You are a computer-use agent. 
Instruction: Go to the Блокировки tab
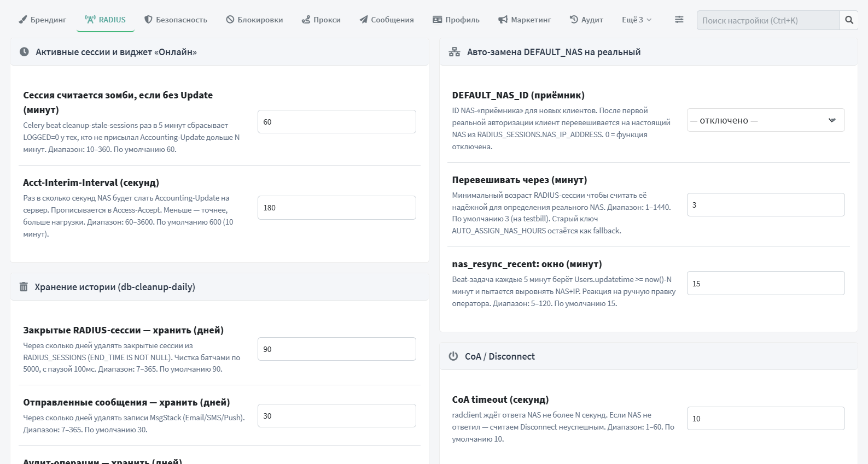pos(254,20)
